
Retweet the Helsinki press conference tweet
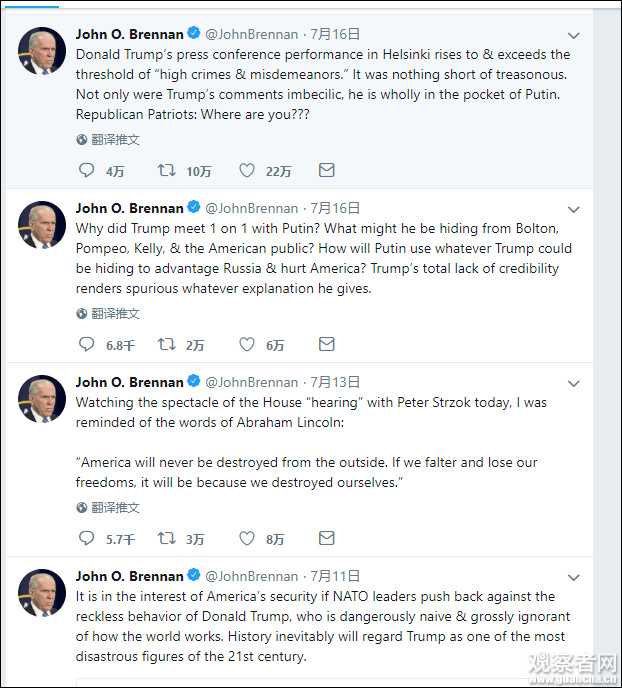(167, 171)
